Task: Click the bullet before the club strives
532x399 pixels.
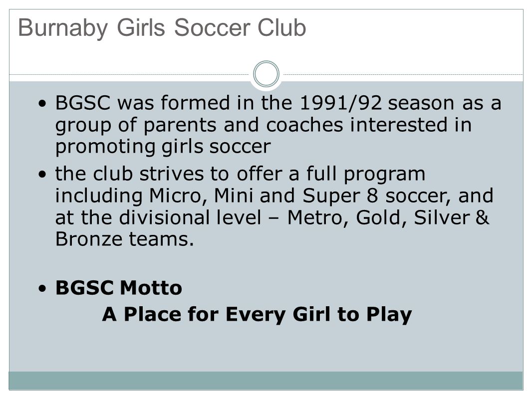Action: [42, 174]
